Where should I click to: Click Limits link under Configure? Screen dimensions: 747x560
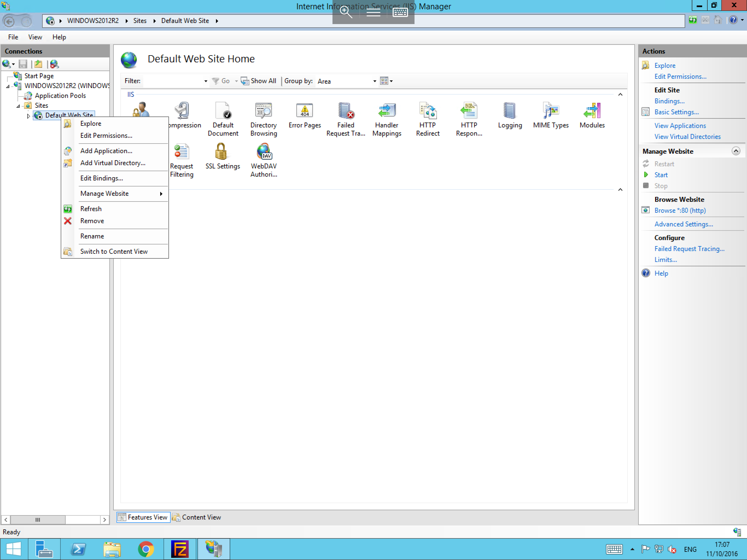point(665,260)
